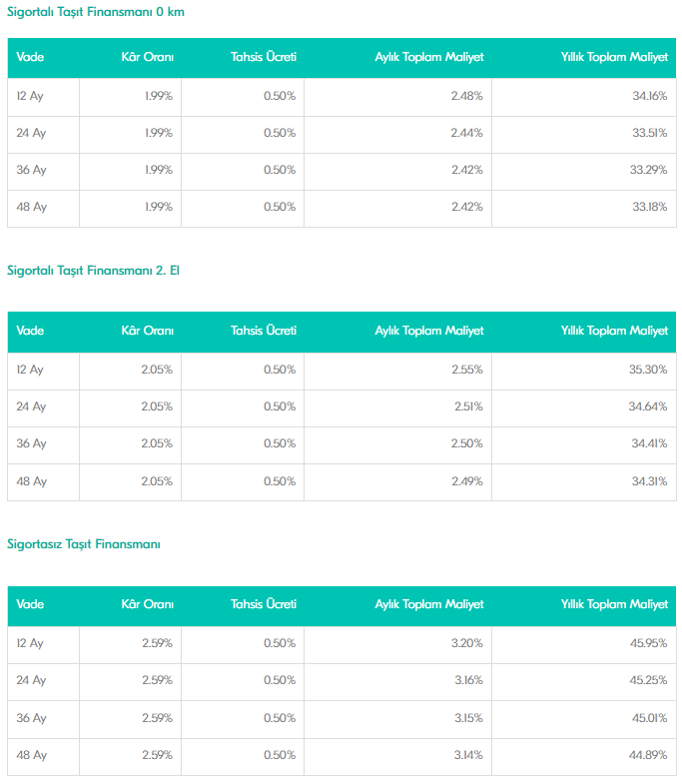
Task: Click the 45.95% yearly cost cell
Action: [x=648, y=643]
